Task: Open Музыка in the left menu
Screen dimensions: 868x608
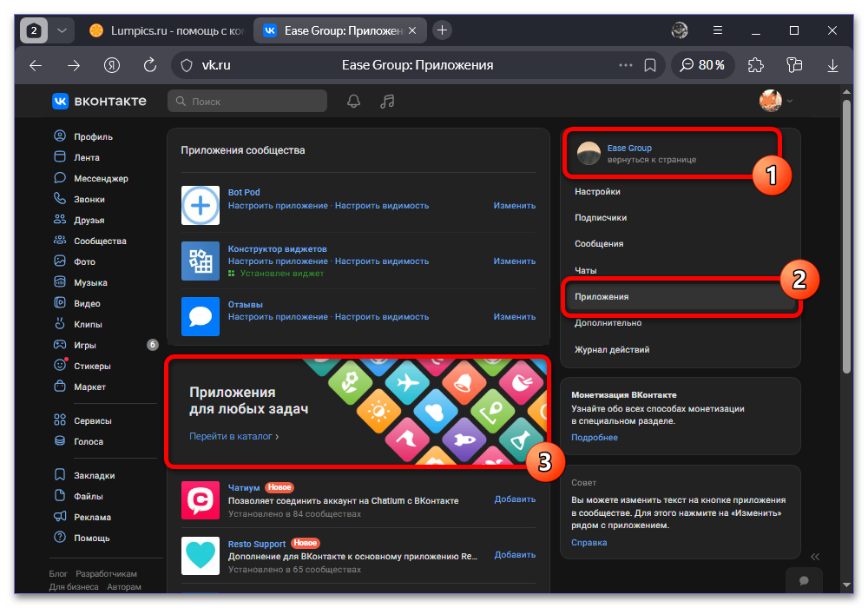Action: (x=90, y=282)
